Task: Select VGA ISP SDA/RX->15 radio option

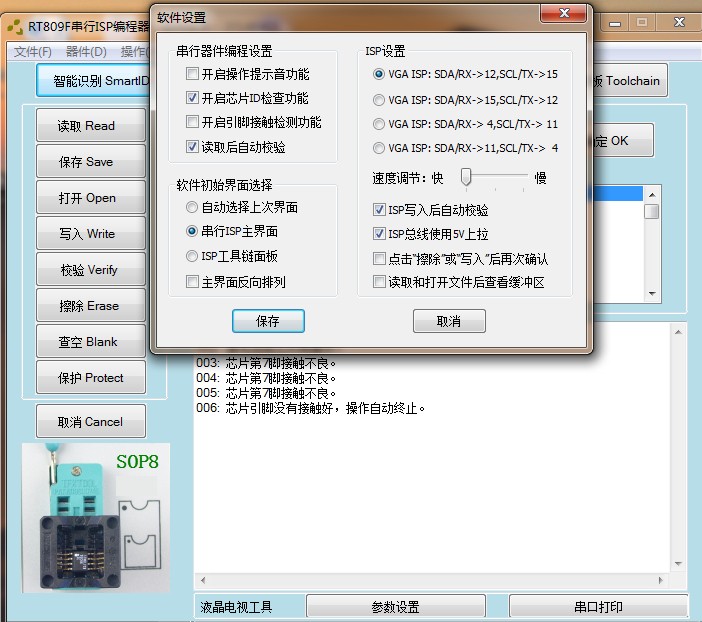Action: click(x=379, y=100)
